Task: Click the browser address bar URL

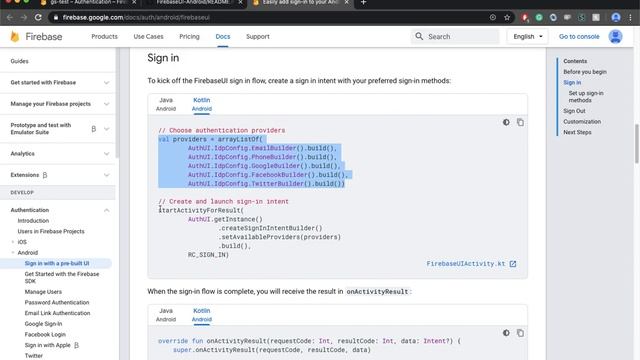Action: tap(136, 18)
